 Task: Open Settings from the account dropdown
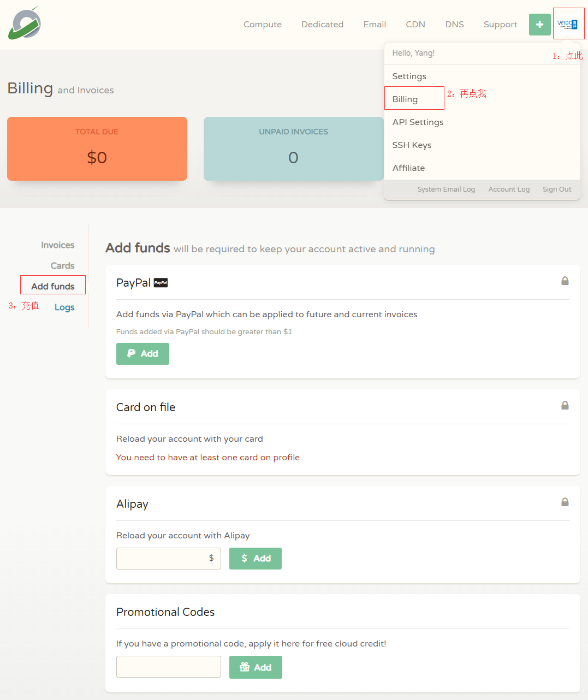409,76
